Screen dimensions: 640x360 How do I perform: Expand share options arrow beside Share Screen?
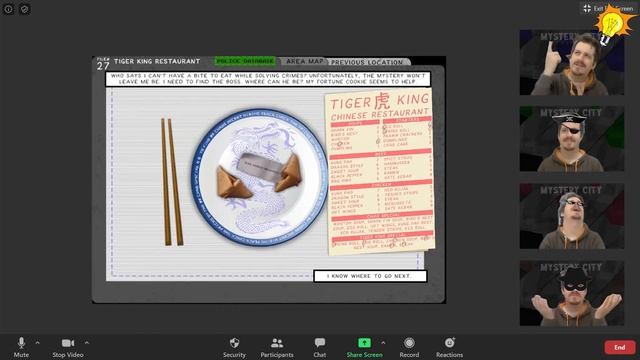pos(383,343)
